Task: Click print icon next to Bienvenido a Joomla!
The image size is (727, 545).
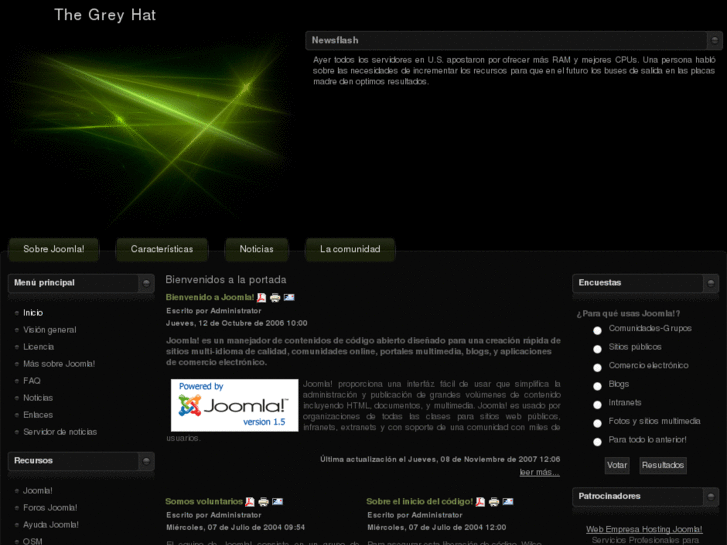Action: tap(275, 297)
